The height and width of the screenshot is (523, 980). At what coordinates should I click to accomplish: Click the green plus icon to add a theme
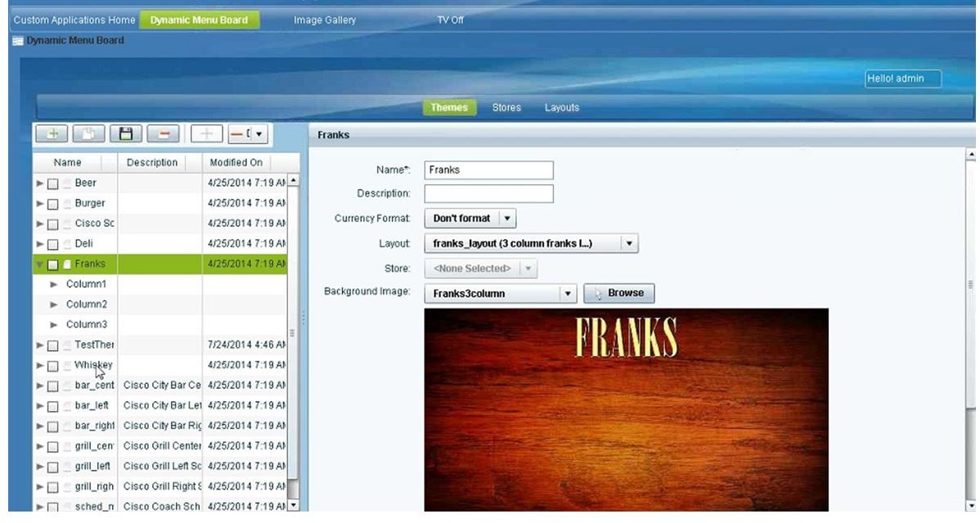(51, 134)
